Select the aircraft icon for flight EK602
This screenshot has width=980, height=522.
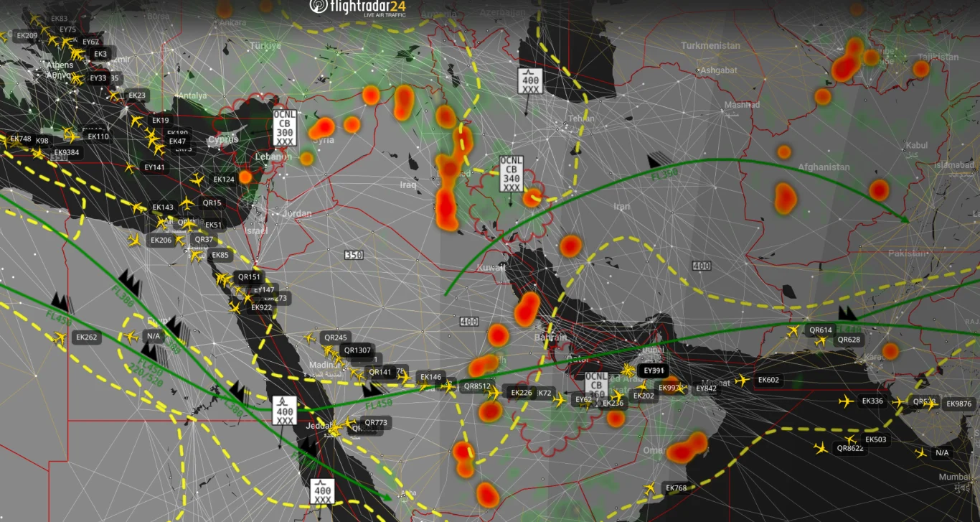tap(742, 381)
